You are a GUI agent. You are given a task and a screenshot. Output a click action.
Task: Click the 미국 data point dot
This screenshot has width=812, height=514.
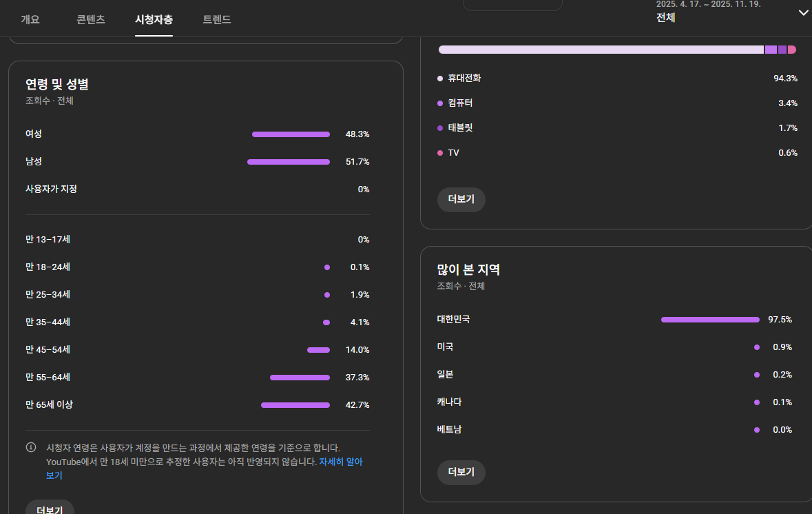tap(756, 347)
